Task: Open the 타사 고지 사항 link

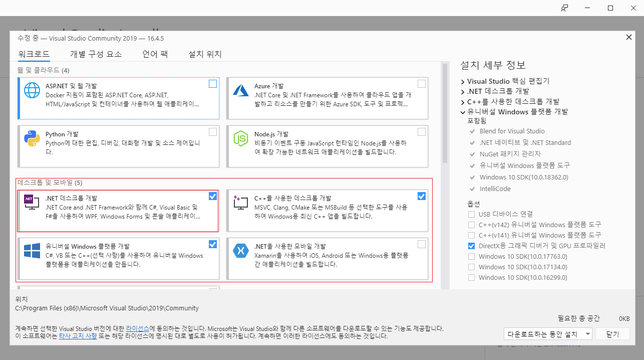Action: [x=78, y=336]
